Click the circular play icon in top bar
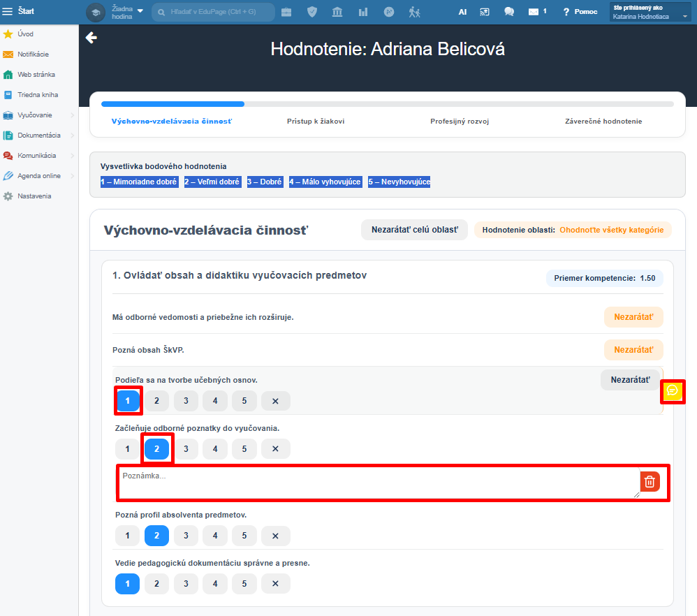 (389, 12)
